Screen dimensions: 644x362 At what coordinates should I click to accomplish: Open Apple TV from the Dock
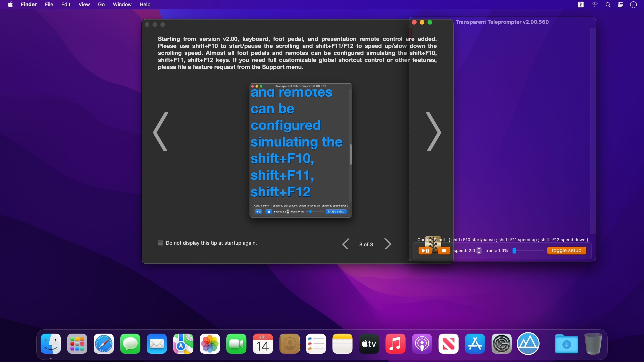[x=369, y=343]
